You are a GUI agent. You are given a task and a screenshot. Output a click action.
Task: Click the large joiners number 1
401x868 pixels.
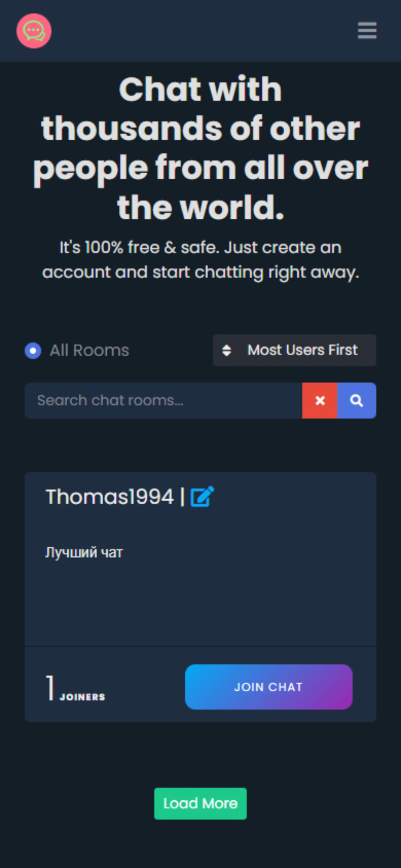50,687
